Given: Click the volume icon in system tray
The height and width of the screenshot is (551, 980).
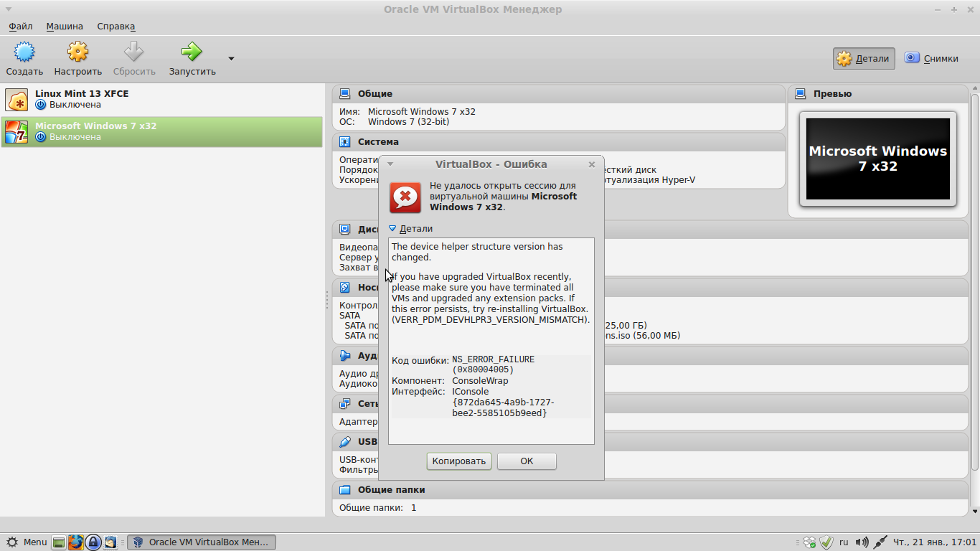Looking at the screenshot, I should tap(862, 542).
